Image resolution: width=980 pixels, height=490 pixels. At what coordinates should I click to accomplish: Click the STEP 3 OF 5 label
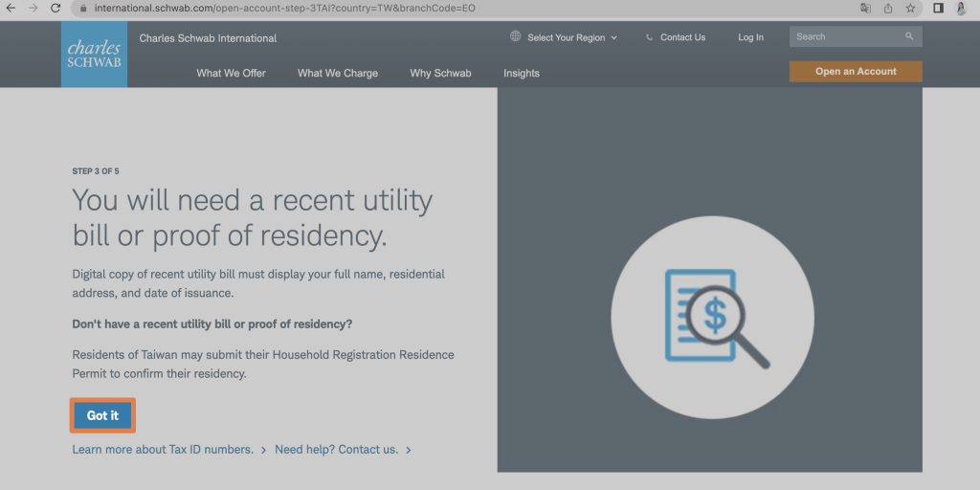[96, 171]
